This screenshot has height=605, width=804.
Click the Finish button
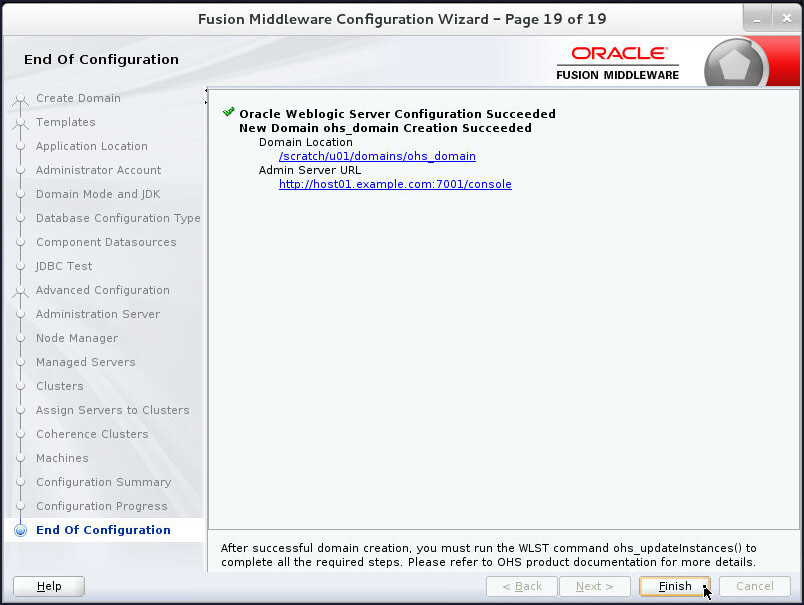click(x=674, y=587)
